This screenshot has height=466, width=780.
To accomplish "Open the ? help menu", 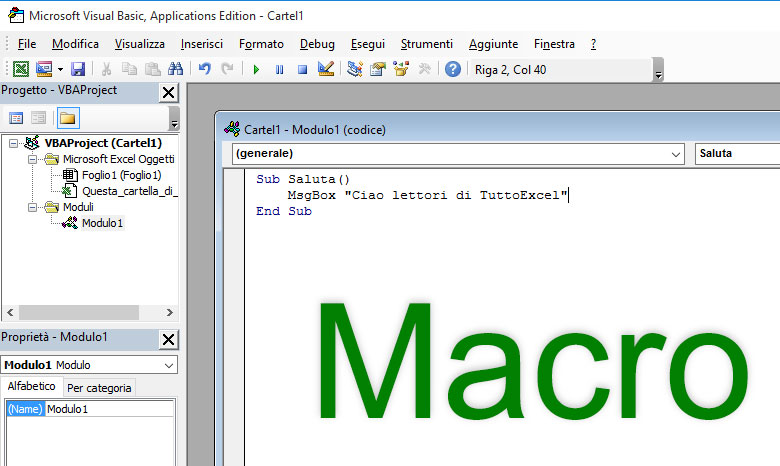I will pos(593,44).
